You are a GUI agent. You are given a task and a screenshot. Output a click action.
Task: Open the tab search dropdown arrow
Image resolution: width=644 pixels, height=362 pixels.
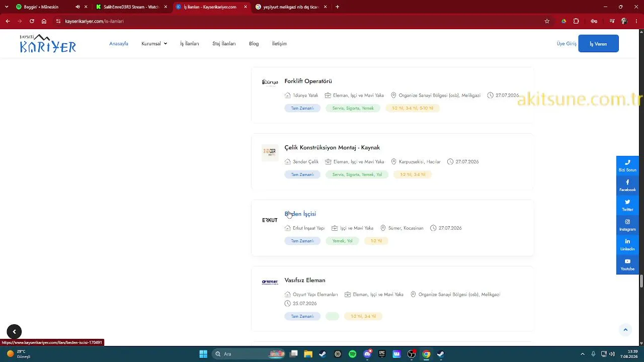[x=7, y=7]
